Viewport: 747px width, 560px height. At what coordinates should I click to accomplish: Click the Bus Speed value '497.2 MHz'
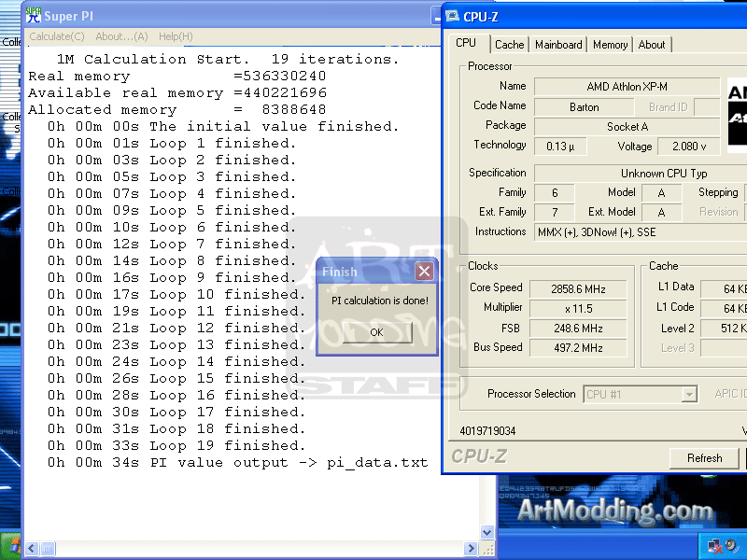(578, 347)
